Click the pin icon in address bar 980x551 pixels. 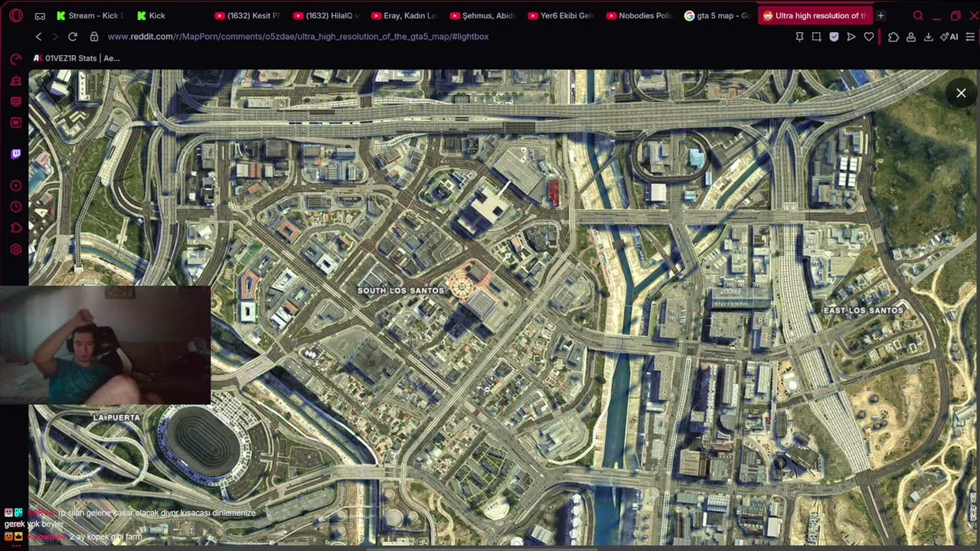(x=799, y=37)
